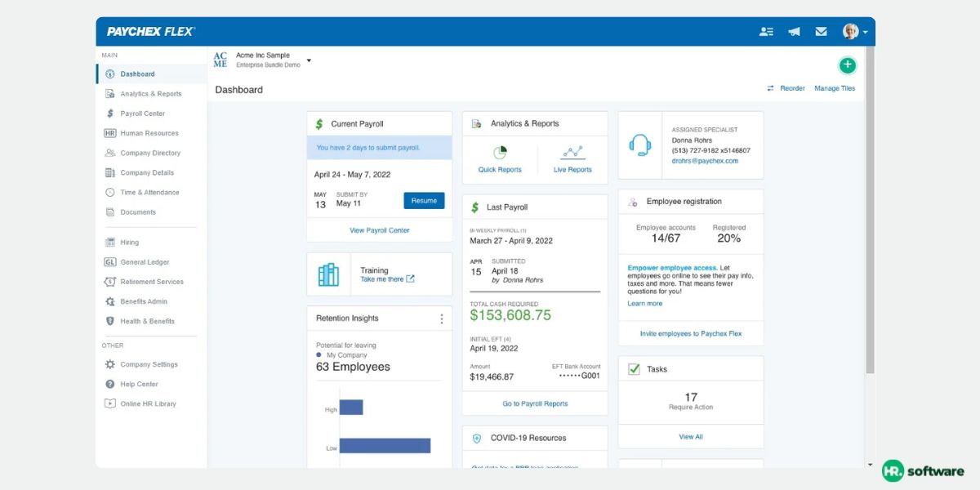The width and height of the screenshot is (980, 490).
Task: Click the Hiring sidebar icon
Action: pos(110,243)
